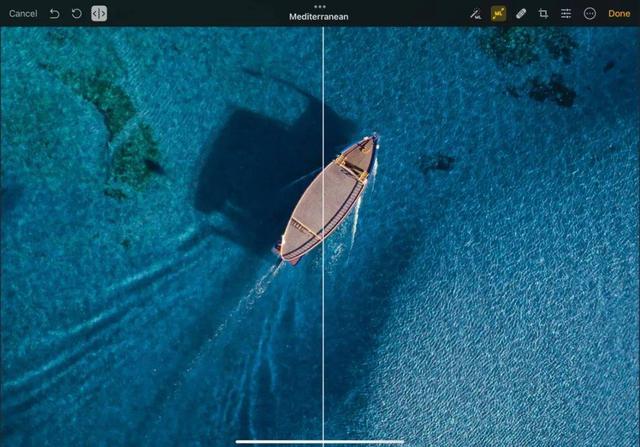This screenshot has height=447, width=640.
Task: Open the Crop tool
Action: (543, 14)
